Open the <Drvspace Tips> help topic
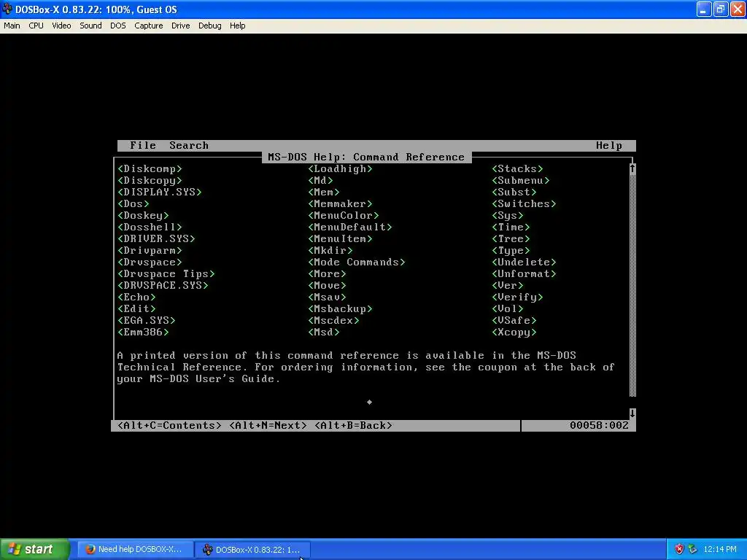 pyautogui.click(x=166, y=274)
